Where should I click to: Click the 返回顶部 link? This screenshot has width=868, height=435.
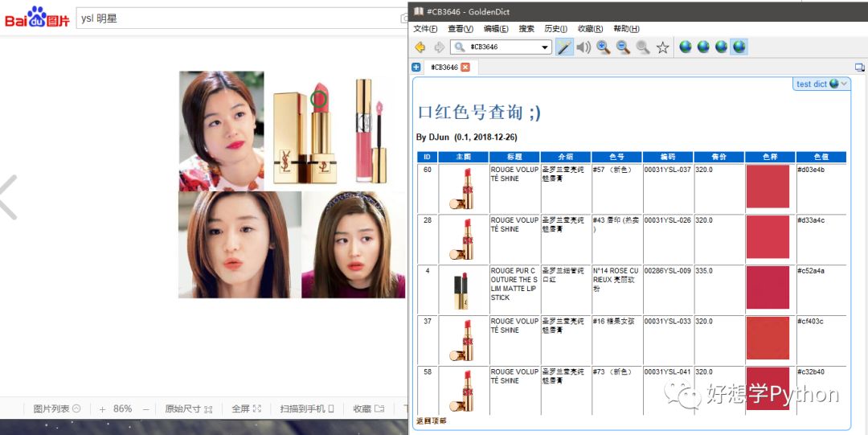pyautogui.click(x=431, y=421)
